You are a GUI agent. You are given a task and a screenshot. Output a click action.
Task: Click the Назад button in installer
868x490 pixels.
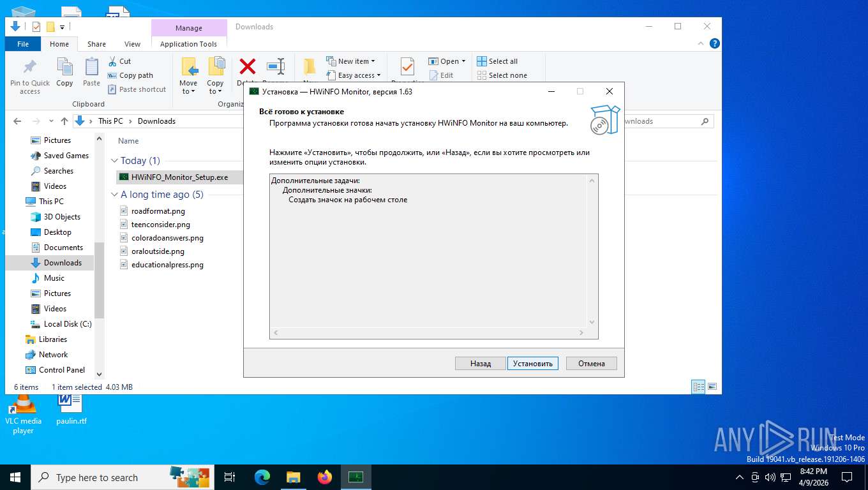point(480,363)
